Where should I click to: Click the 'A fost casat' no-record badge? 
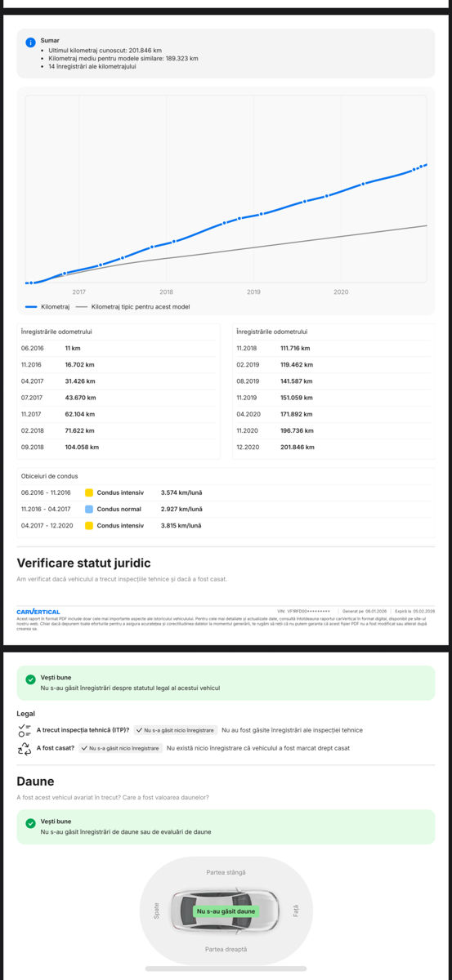tap(121, 748)
